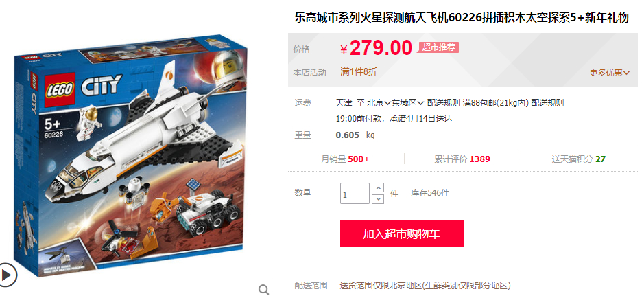The image size is (644, 296).
Task: Click the 超市推荐 badge
Action: point(438,47)
